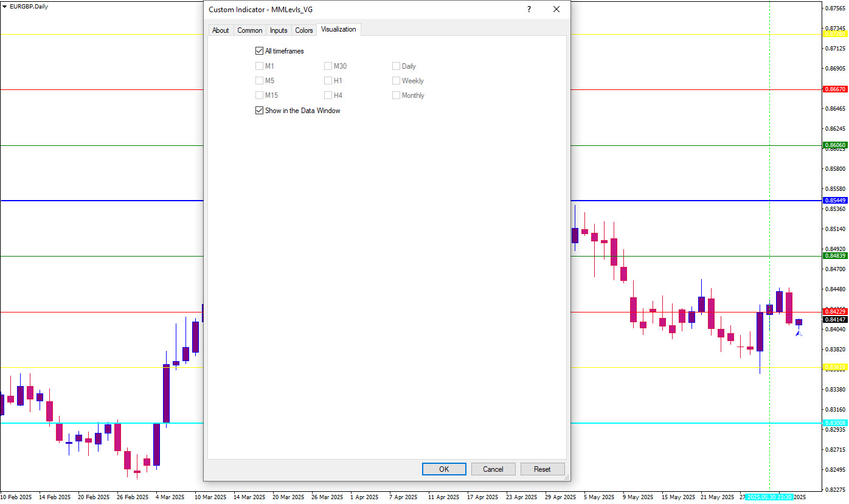
Task: Toggle Show in the Data Window
Action: coord(260,111)
